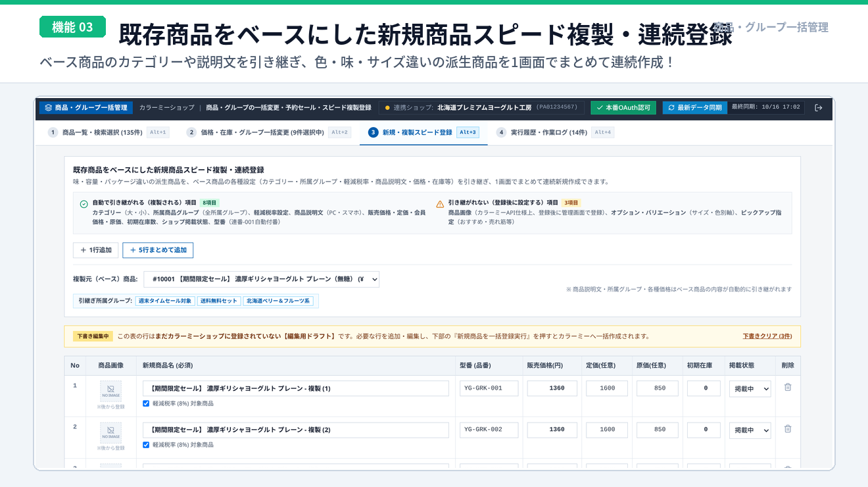Click the 初期在庫 field in row 1
Viewport: 868px width, 487px height.
704,388
